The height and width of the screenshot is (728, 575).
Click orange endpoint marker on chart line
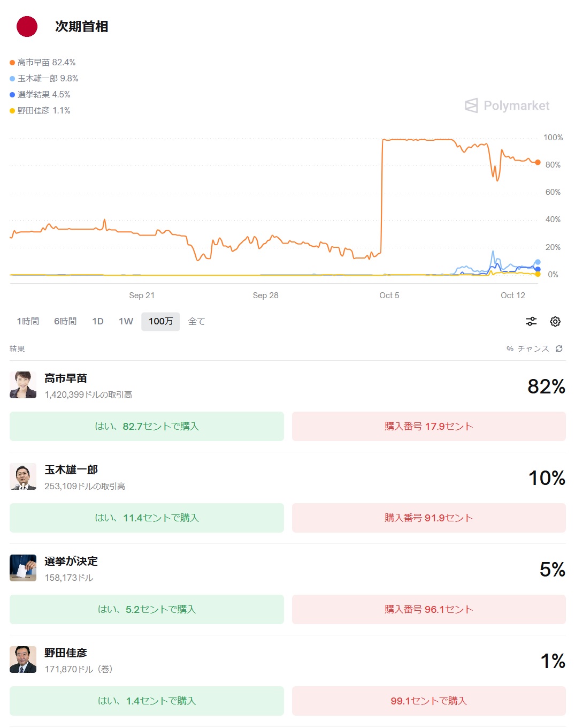(x=538, y=162)
